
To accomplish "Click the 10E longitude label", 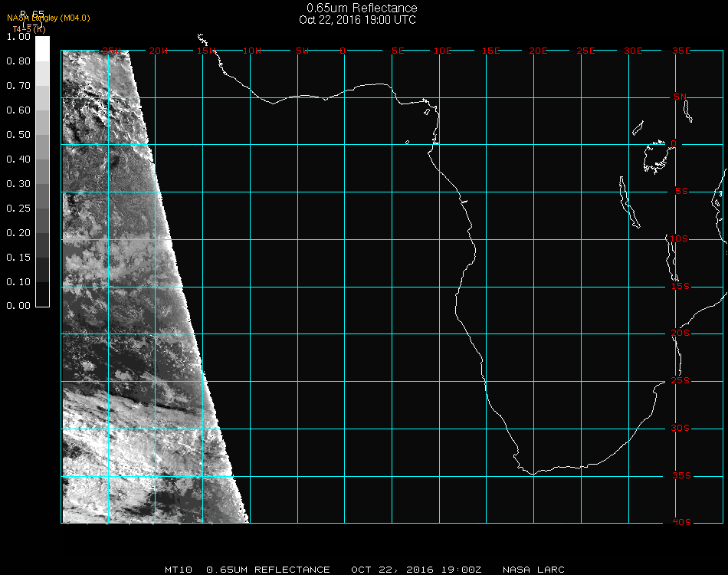I will 442,51.
